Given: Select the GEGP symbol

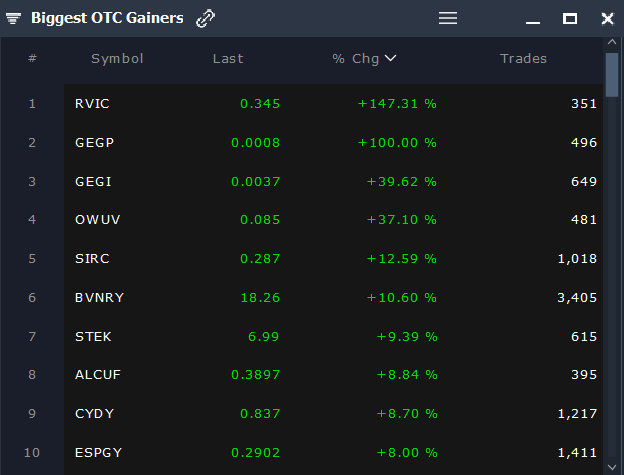Looking at the screenshot, I should pos(95,142).
